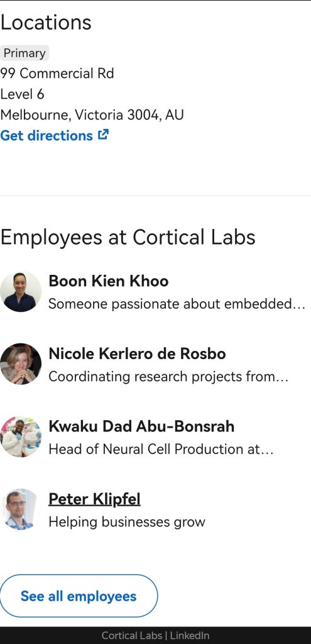Click the 'Helping businesses grow' headline
This screenshot has width=311, height=644.
(127, 522)
